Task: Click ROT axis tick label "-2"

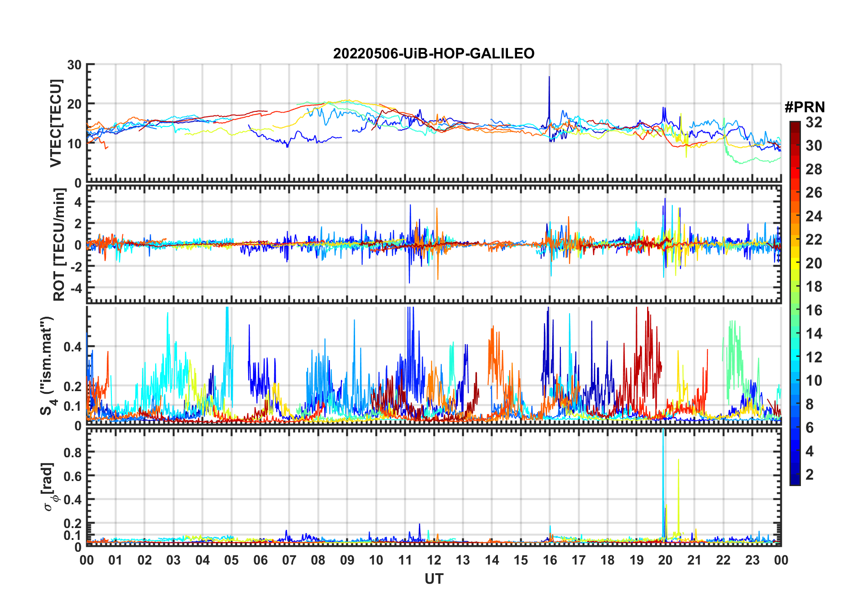Action: [76, 267]
